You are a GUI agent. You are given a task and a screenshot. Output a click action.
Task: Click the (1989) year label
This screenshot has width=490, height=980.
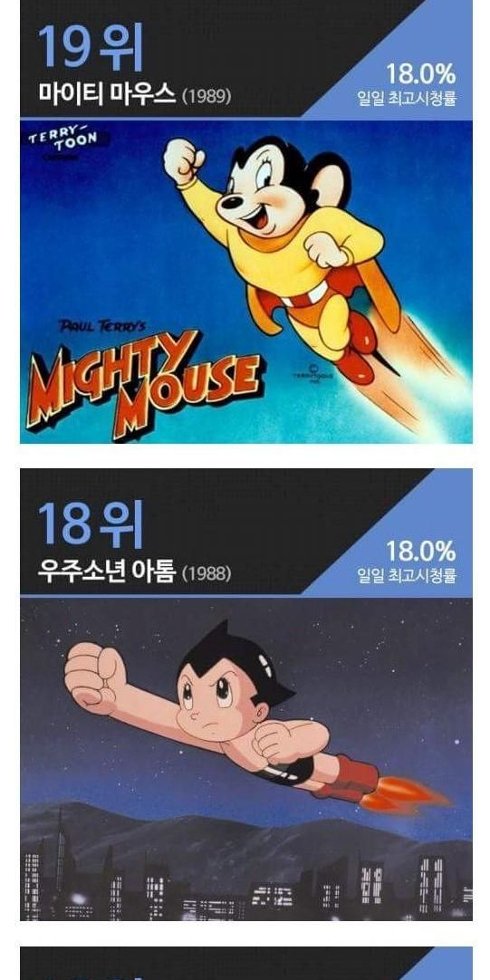[207, 96]
